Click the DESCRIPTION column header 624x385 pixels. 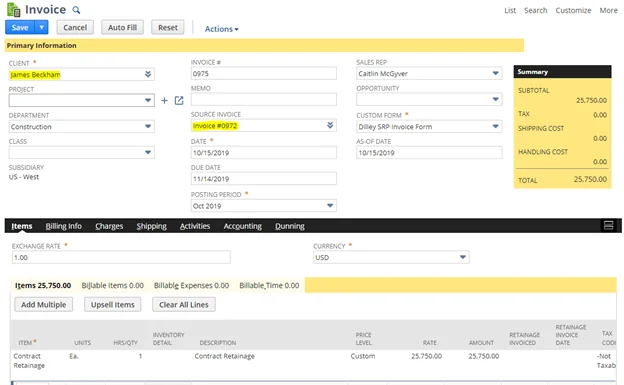coord(218,343)
